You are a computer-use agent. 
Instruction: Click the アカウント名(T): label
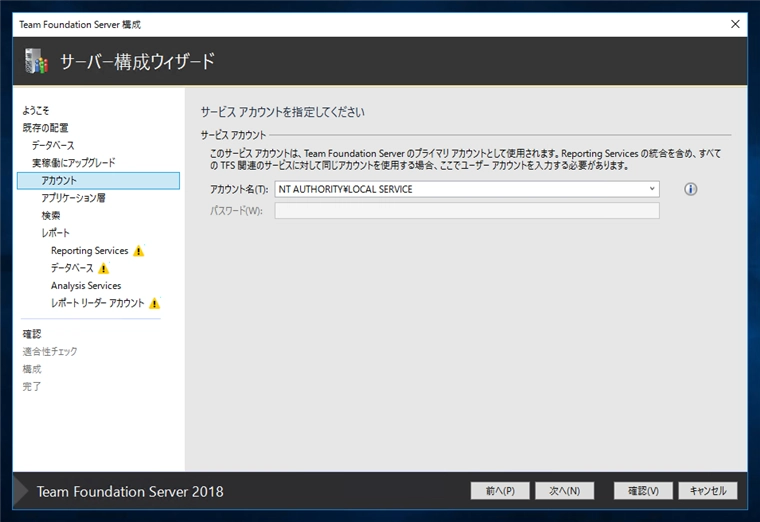238,190
